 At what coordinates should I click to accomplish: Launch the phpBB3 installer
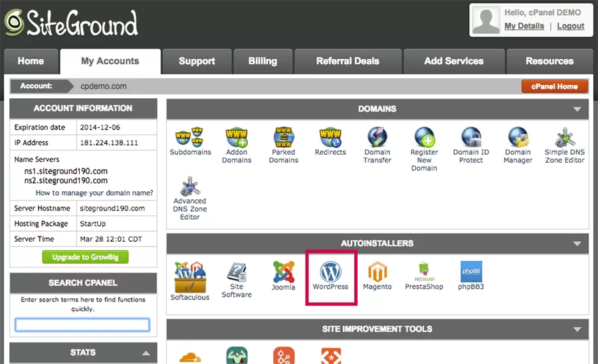click(x=471, y=276)
